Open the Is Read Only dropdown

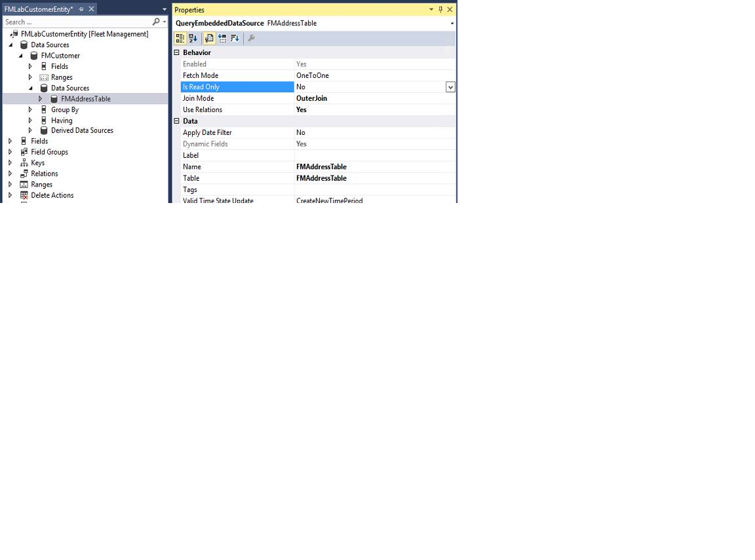(x=450, y=86)
